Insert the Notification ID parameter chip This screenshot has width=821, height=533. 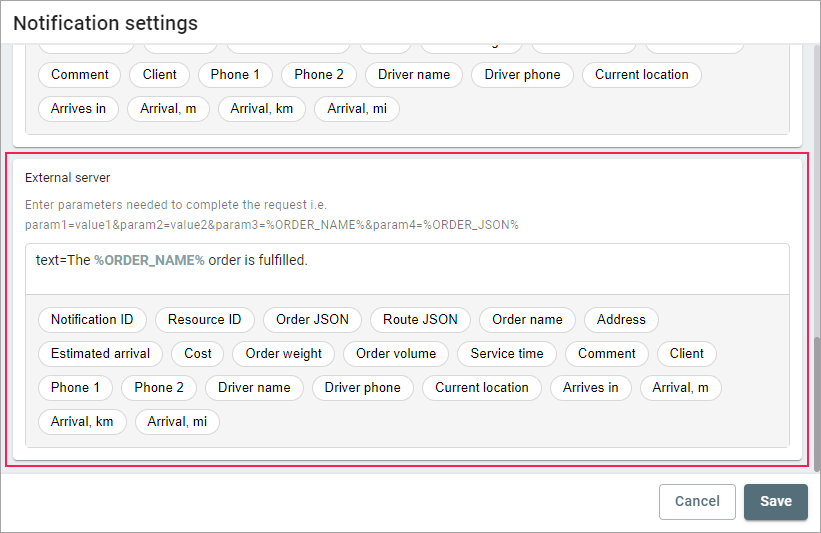pyautogui.click(x=92, y=320)
